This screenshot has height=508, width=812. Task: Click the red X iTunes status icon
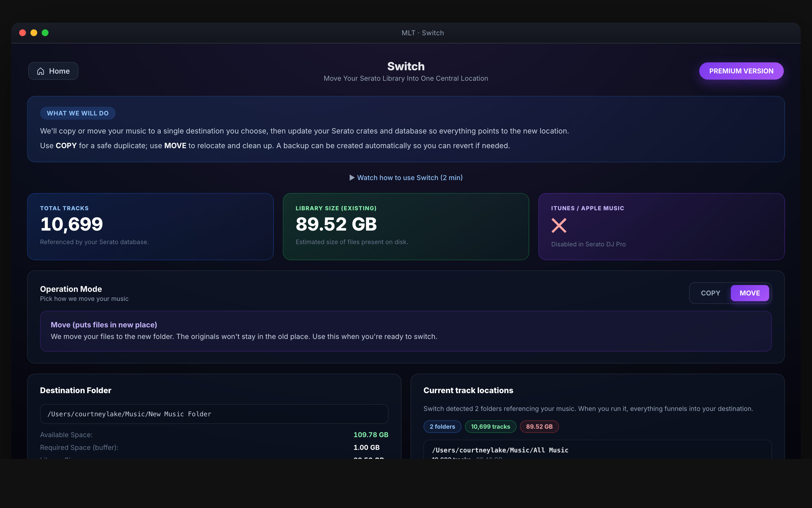pos(559,225)
